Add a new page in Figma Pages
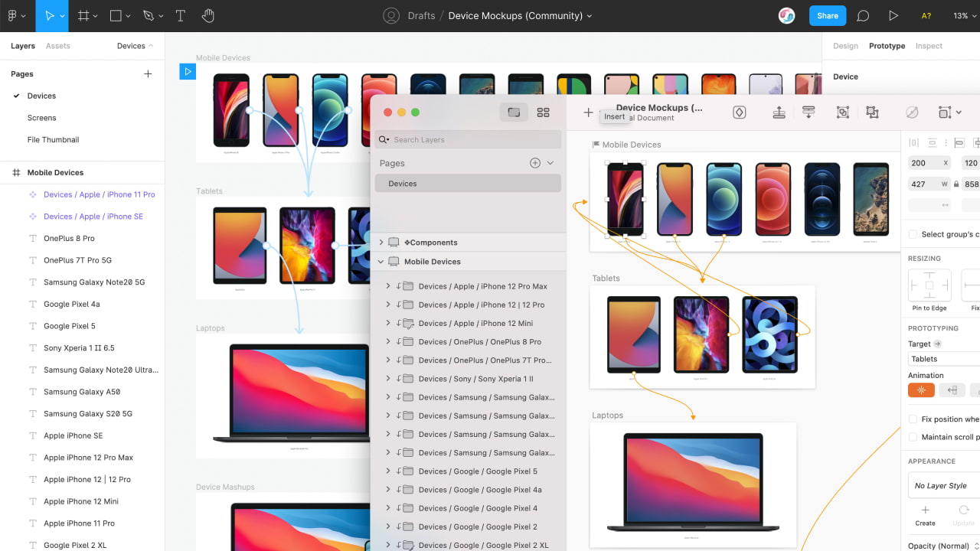 pos(148,74)
